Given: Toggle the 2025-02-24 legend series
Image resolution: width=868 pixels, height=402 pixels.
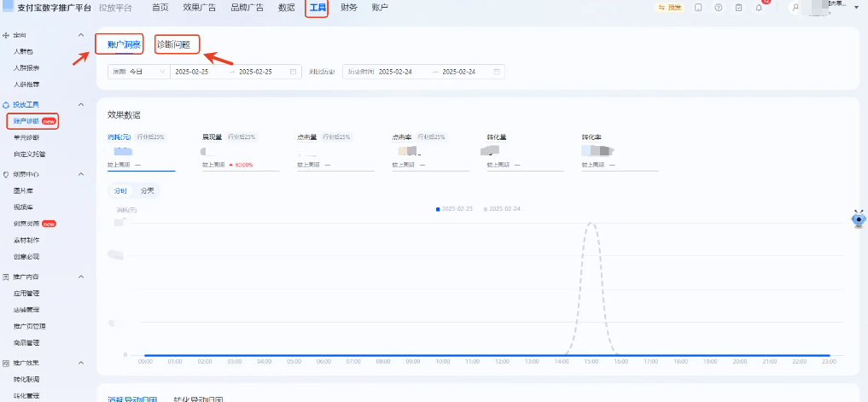Looking at the screenshot, I should [x=502, y=209].
